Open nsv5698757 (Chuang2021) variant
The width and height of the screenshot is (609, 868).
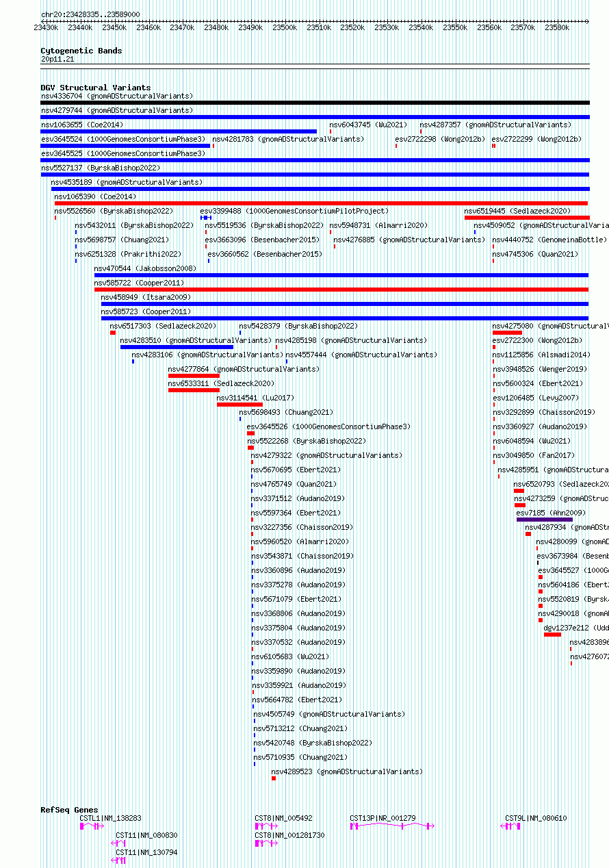click(x=122, y=240)
